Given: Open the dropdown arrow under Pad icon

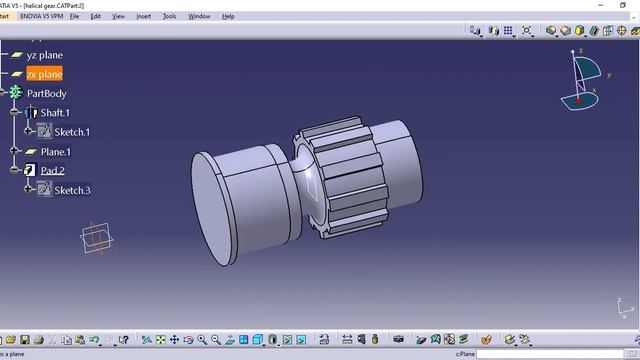Looking at the screenshot, I should pos(557,36).
